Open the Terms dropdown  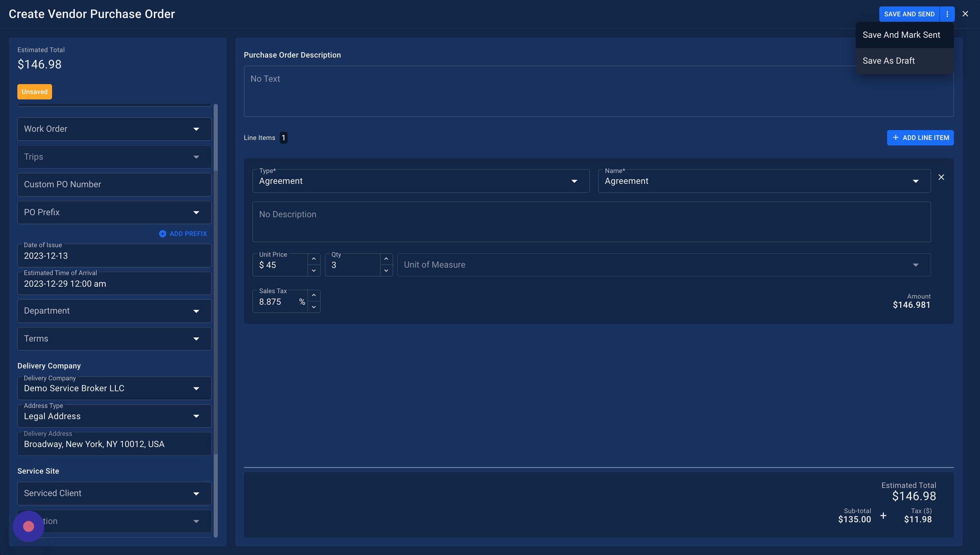tap(114, 338)
